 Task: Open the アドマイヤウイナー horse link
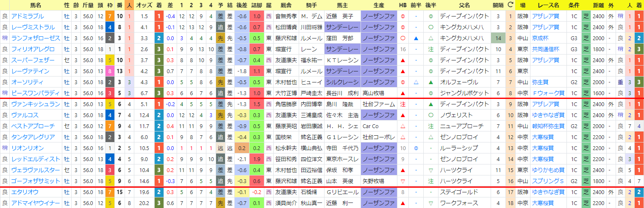click(x=36, y=203)
